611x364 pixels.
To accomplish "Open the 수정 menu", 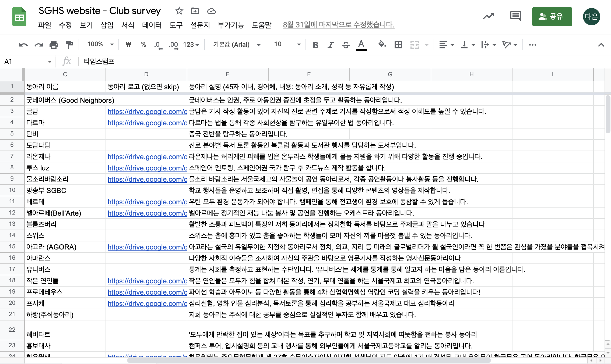I will [x=65, y=25].
